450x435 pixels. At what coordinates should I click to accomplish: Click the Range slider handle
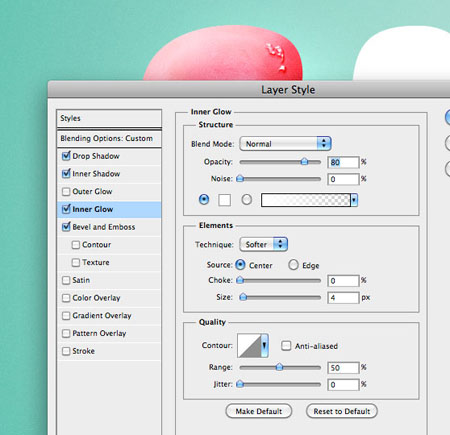pyautogui.click(x=279, y=367)
